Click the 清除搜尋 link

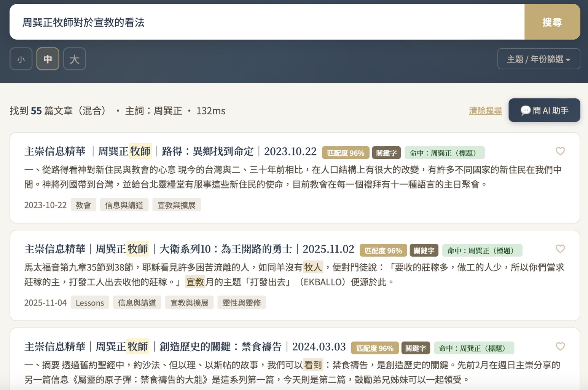click(x=485, y=110)
